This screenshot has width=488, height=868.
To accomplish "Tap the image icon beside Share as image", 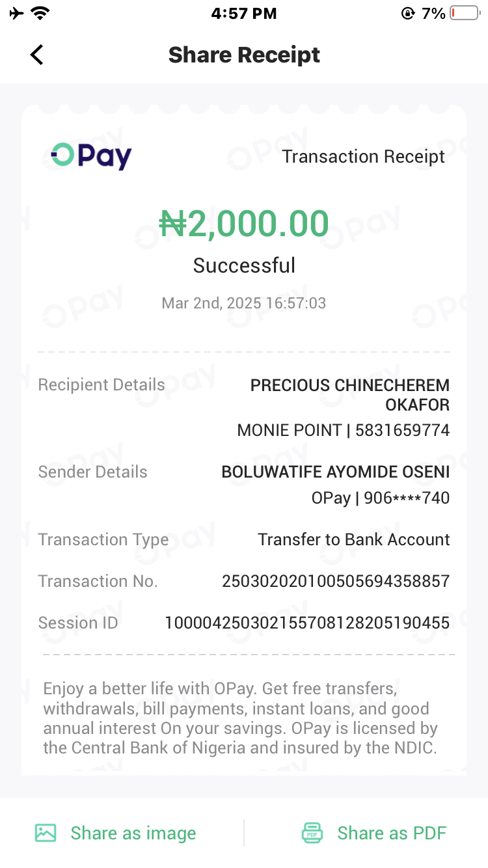I will click(x=46, y=833).
